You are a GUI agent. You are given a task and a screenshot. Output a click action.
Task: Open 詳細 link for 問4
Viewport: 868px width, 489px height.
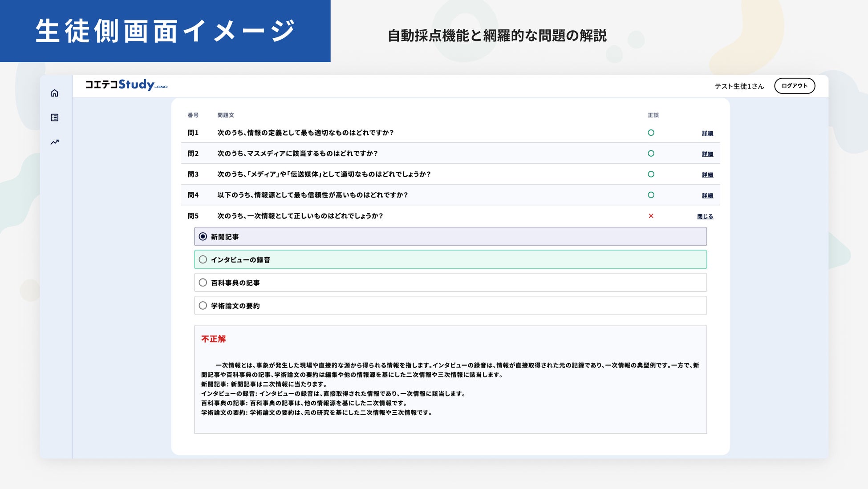[707, 196]
